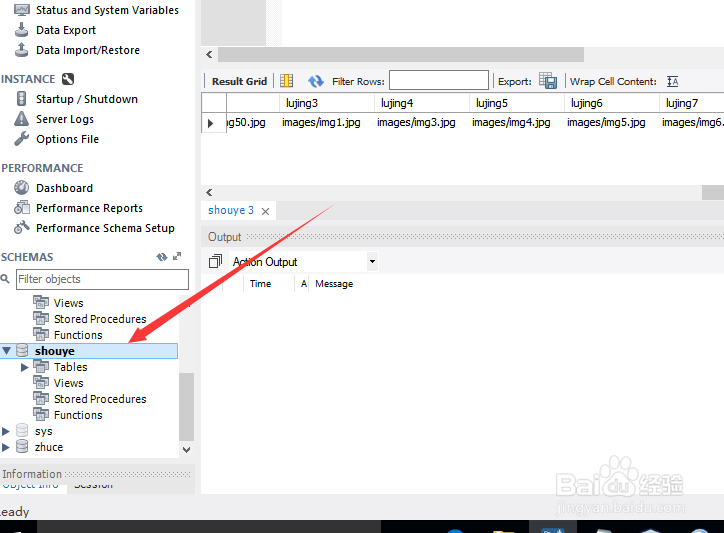This screenshot has height=533, width=724.
Task: Refresh the schemas list
Action: point(162,257)
